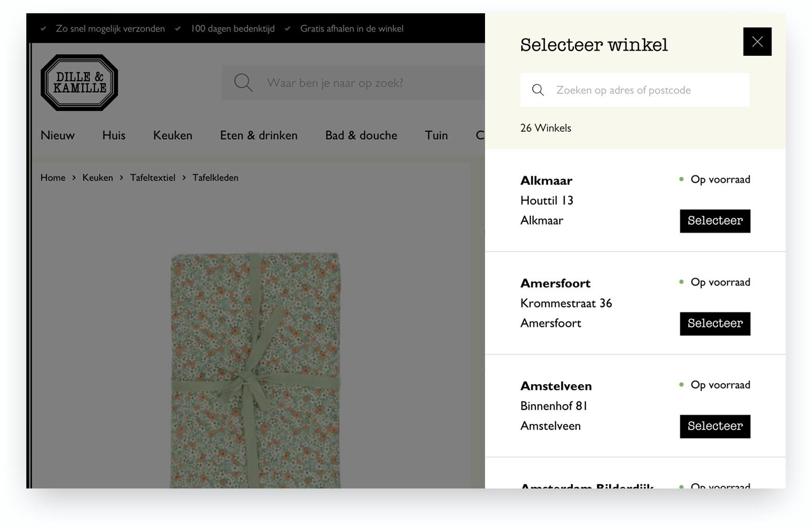Image resolution: width=812 pixels, height=528 pixels.
Task: Click the floral tablecloth product image
Action: click(x=255, y=370)
